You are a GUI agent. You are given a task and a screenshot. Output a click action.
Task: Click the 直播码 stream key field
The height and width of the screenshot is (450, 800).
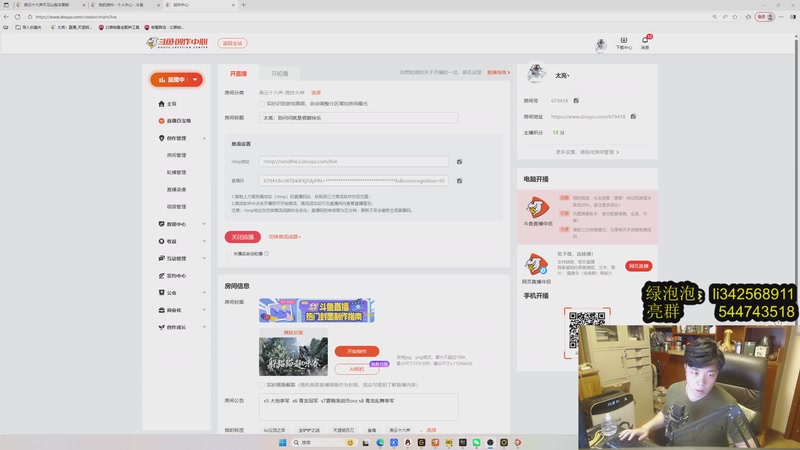tap(354, 181)
